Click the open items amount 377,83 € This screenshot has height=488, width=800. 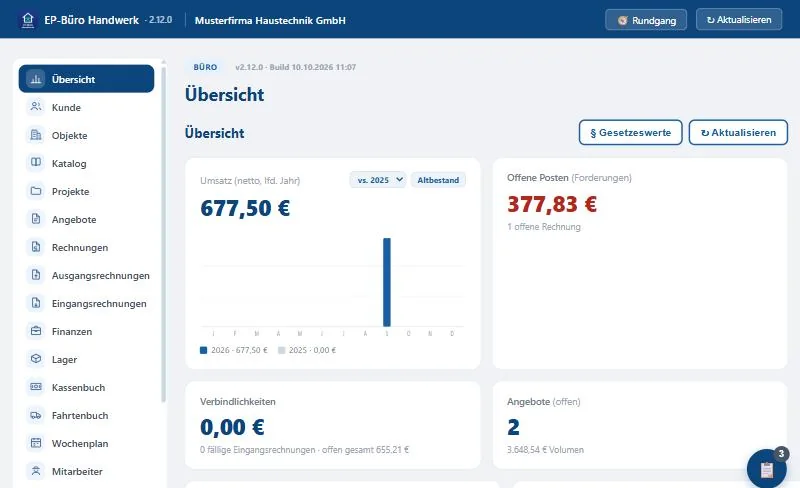[x=552, y=204]
